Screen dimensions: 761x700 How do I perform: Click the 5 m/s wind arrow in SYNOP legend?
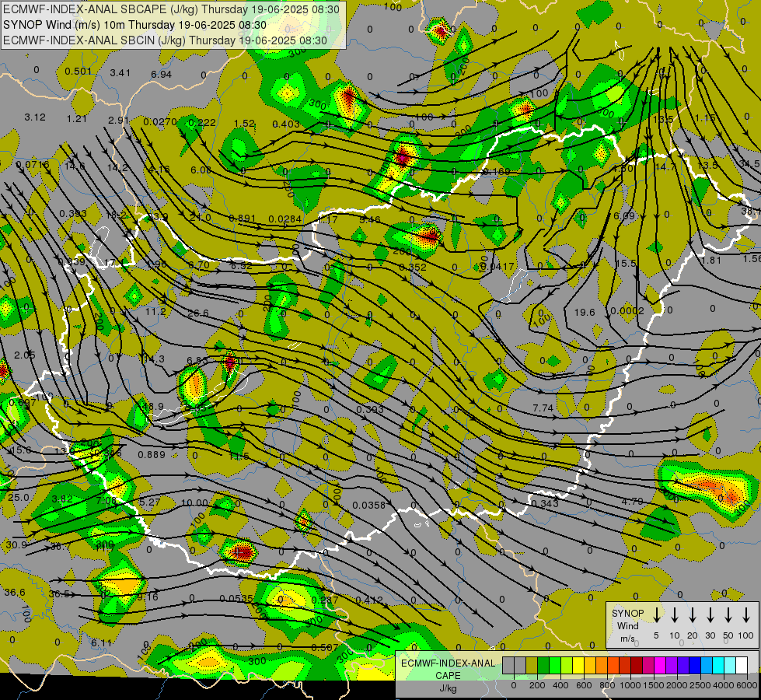point(657,615)
